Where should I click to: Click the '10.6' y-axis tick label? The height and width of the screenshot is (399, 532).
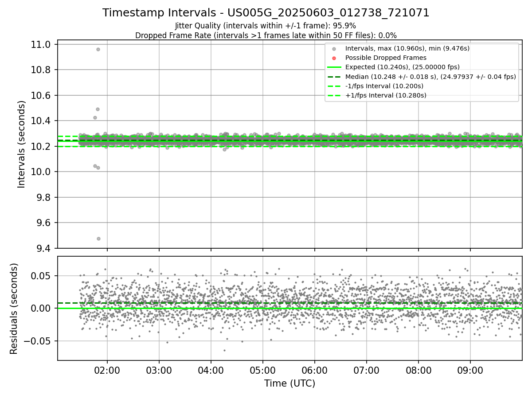coord(41,95)
